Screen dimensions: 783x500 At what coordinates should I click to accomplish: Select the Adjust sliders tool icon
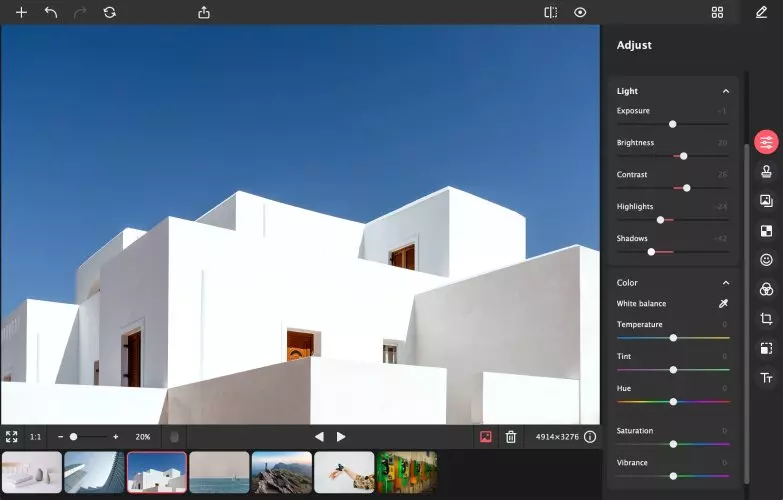(x=766, y=142)
